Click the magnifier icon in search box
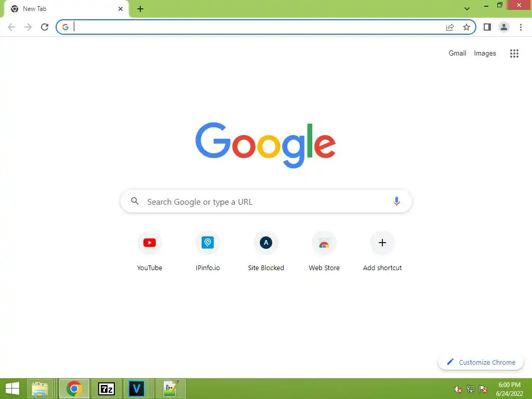Screen dimensions: 532x399 135,201
